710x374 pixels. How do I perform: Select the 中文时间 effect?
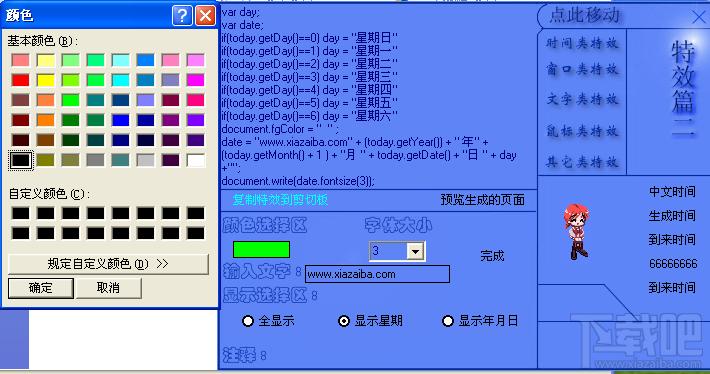coord(672,192)
